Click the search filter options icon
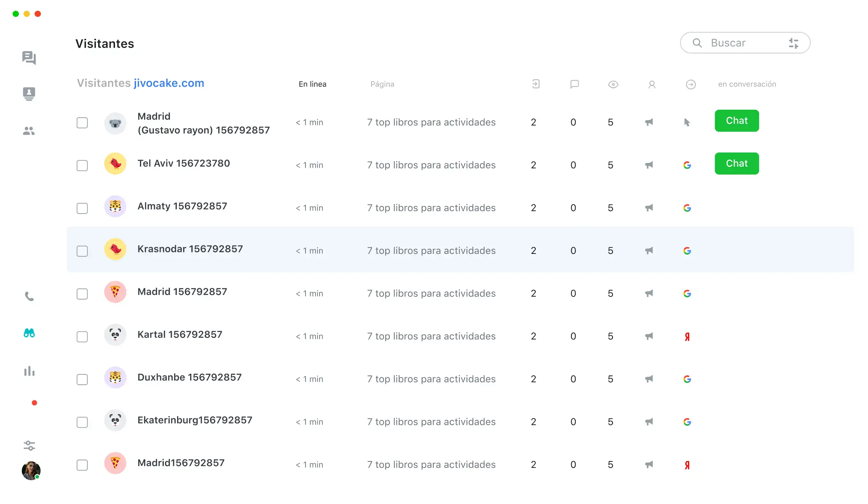This screenshot has height=504, width=868. point(793,43)
